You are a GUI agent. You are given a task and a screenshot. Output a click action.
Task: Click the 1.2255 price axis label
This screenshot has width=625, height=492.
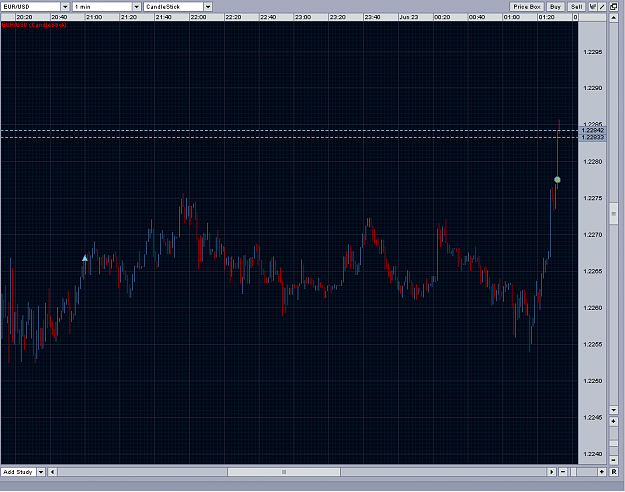[x=593, y=344]
